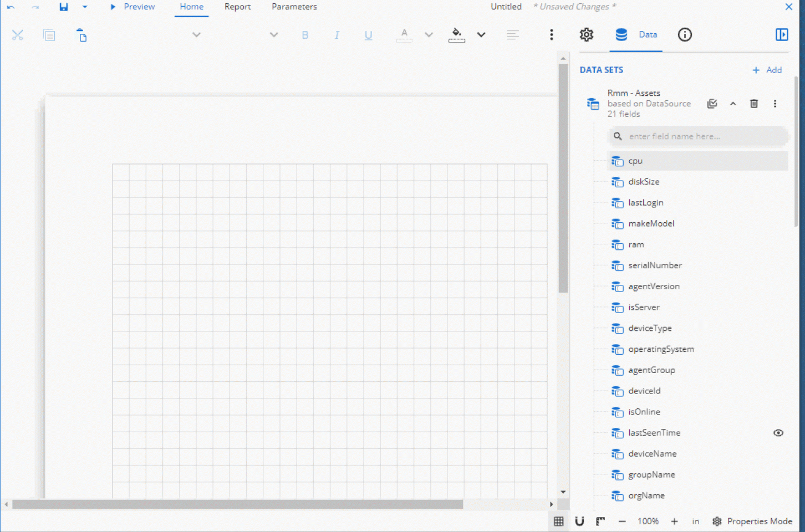The width and height of the screenshot is (805, 532).
Task: Switch to the Home tab
Action: (191, 7)
